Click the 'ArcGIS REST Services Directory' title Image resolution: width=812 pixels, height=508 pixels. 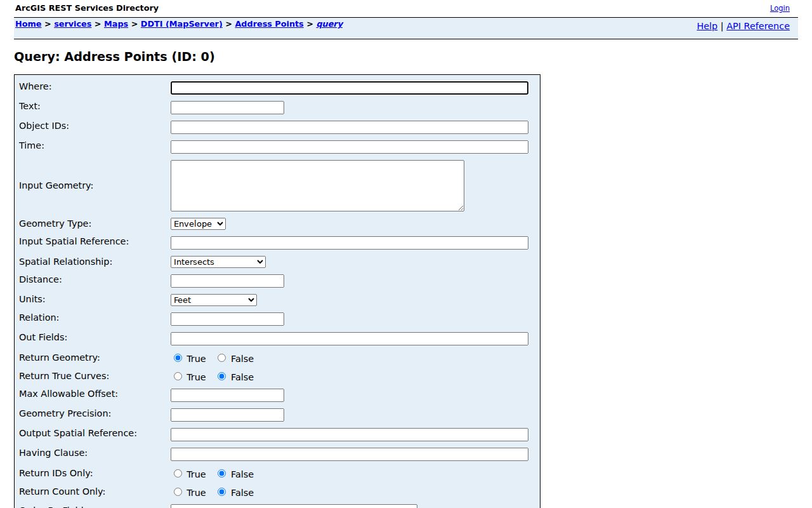coord(87,8)
